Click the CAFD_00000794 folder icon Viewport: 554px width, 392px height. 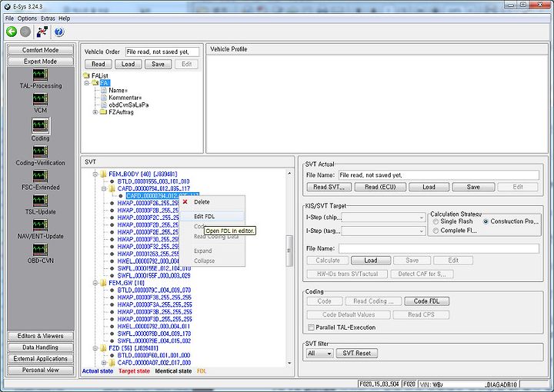112,188
